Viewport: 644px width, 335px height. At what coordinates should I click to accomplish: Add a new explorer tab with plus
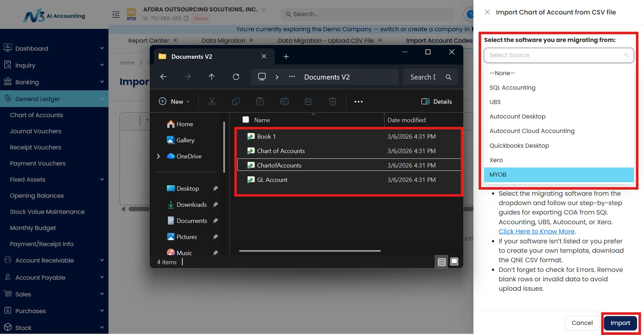[x=286, y=56]
